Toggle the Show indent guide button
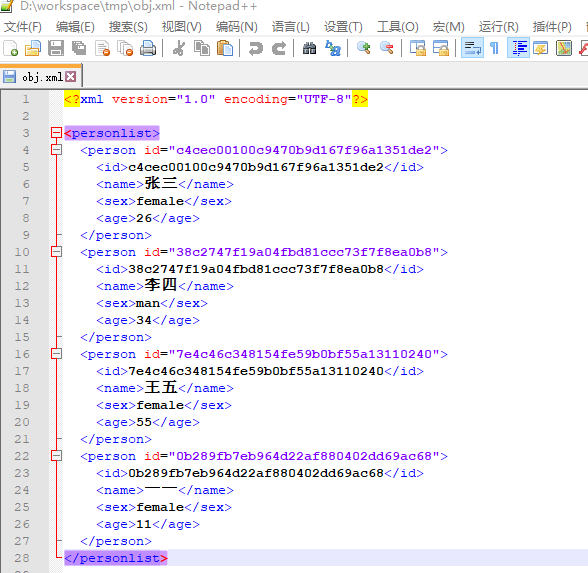This screenshot has height=573, width=588. tap(518, 48)
